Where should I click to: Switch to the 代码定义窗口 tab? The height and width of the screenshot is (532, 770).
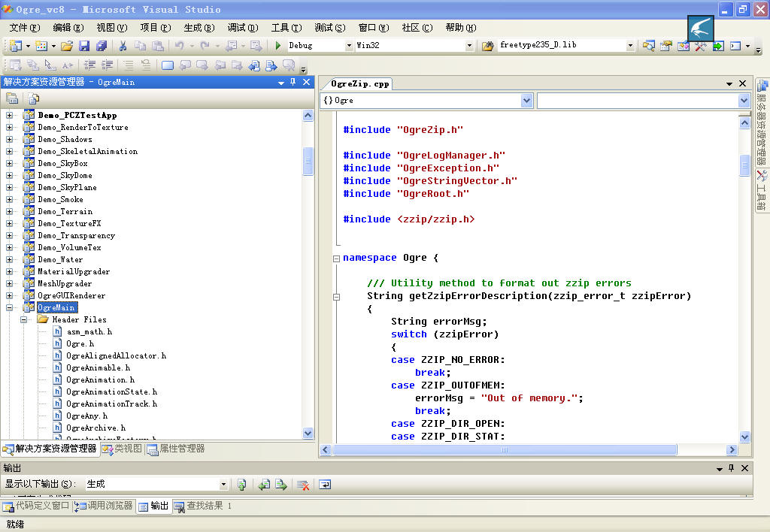click(36, 506)
